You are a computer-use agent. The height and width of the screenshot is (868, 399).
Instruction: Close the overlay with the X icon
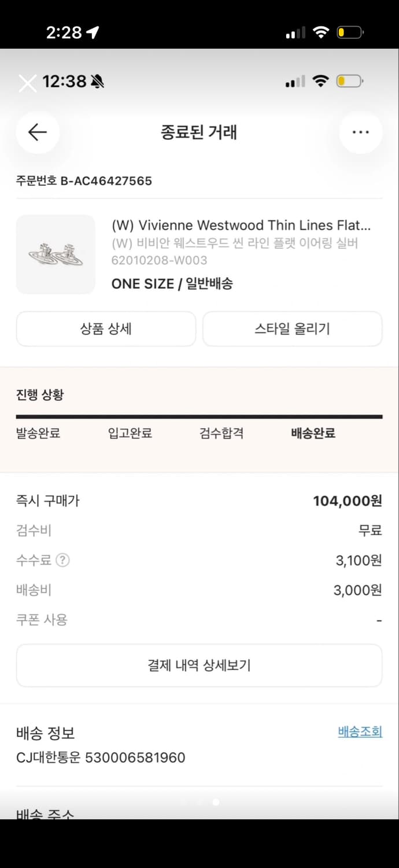tap(27, 83)
